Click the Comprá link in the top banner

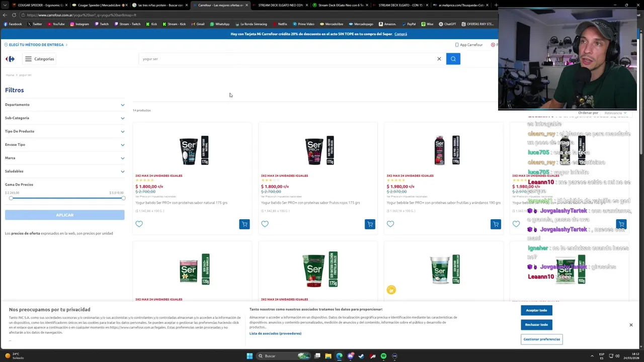(400, 34)
